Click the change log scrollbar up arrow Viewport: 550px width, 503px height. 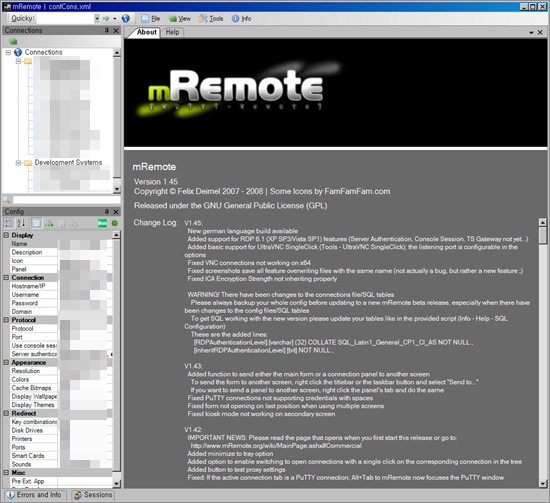(543, 222)
